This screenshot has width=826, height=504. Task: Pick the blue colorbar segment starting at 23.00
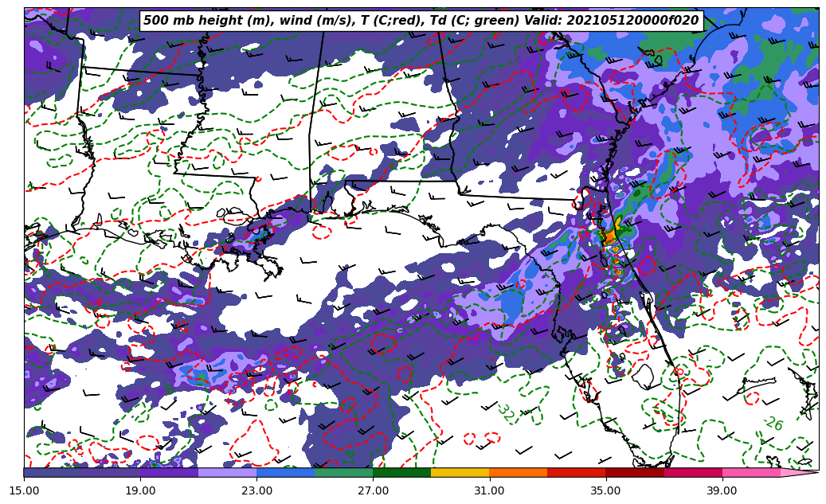point(285,472)
